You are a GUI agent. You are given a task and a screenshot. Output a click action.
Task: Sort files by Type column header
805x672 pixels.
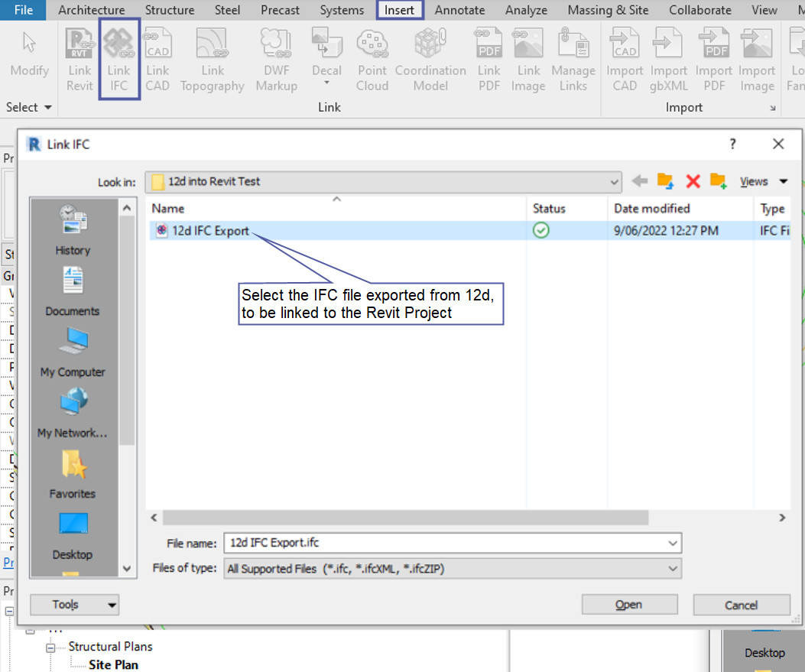tap(772, 209)
